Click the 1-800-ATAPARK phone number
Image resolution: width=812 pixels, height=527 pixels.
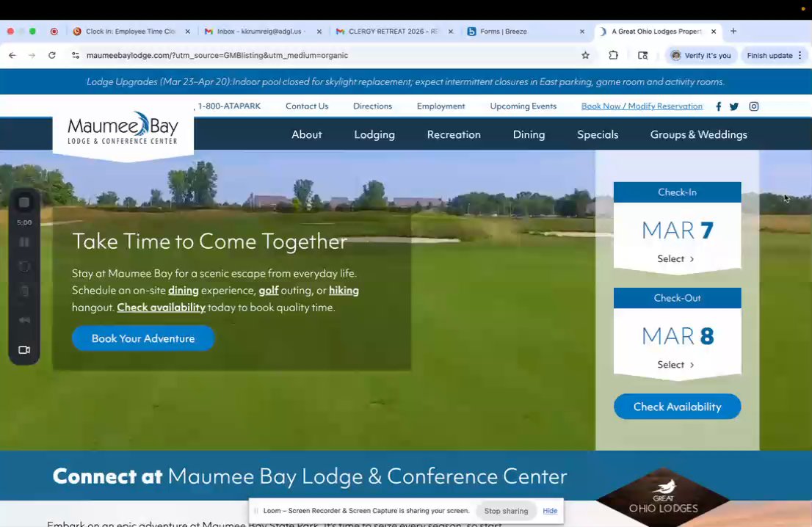point(229,106)
